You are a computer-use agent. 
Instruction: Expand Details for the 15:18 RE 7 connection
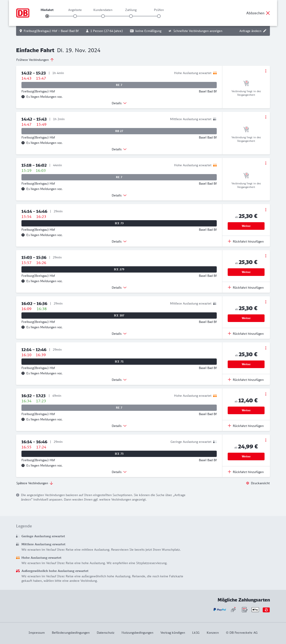[x=119, y=195]
